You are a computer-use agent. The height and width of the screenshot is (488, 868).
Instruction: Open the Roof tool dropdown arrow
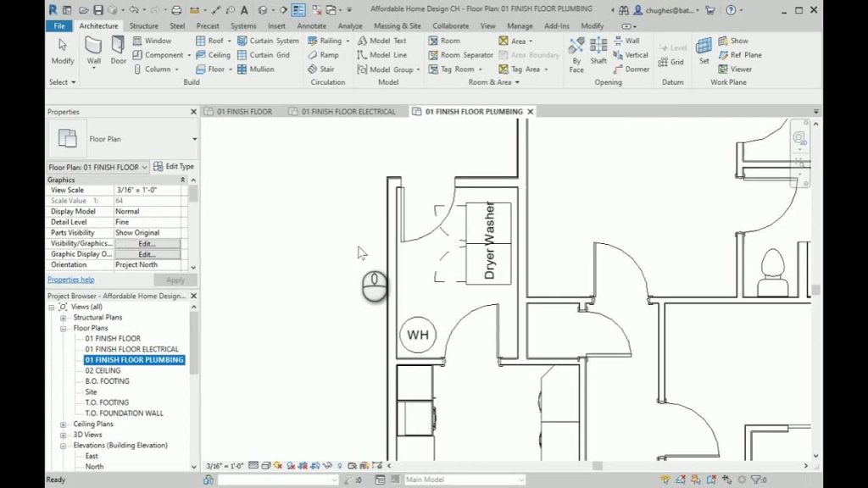[227, 40]
